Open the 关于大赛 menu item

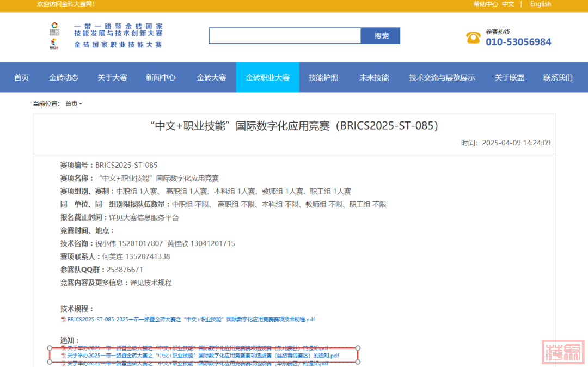point(112,77)
